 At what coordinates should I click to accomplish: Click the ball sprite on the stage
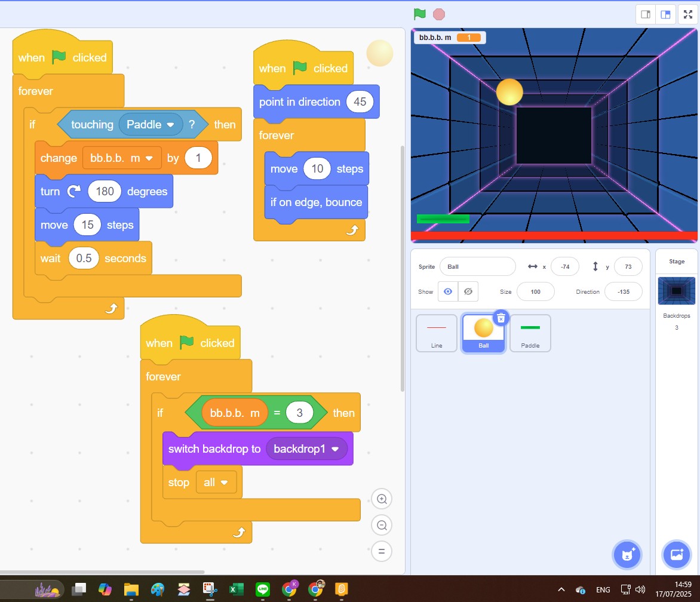(x=509, y=92)
